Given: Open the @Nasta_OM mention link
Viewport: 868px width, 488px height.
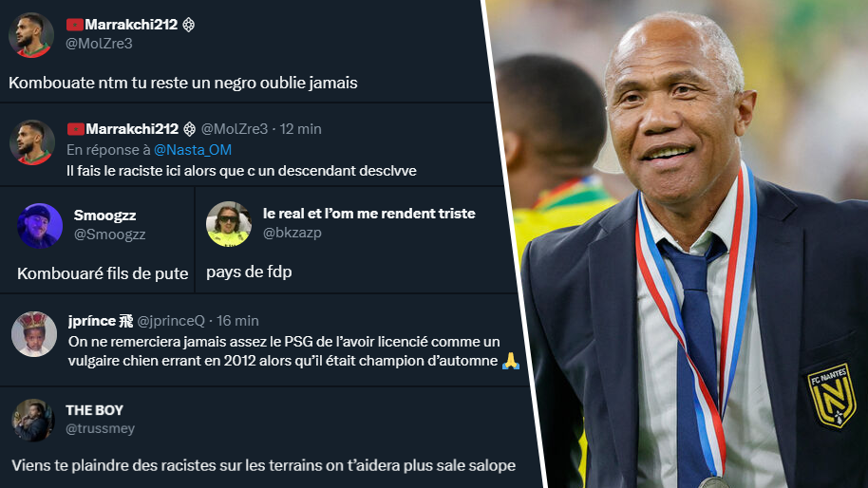Looking at the screenshot, I should [x=193, y=150].
